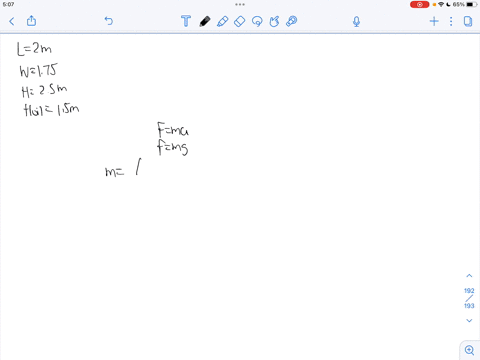Select the Text tool
The height and width of the screenshot is (360, 480).
(186, 21)
